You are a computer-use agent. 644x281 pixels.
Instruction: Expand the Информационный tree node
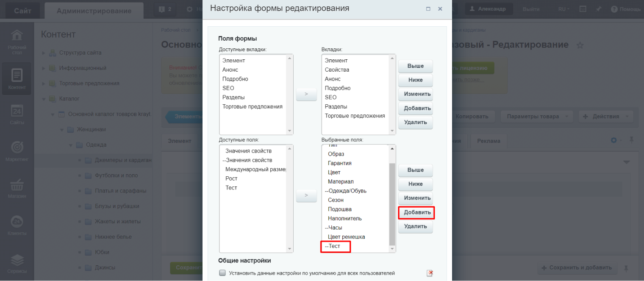43,68
